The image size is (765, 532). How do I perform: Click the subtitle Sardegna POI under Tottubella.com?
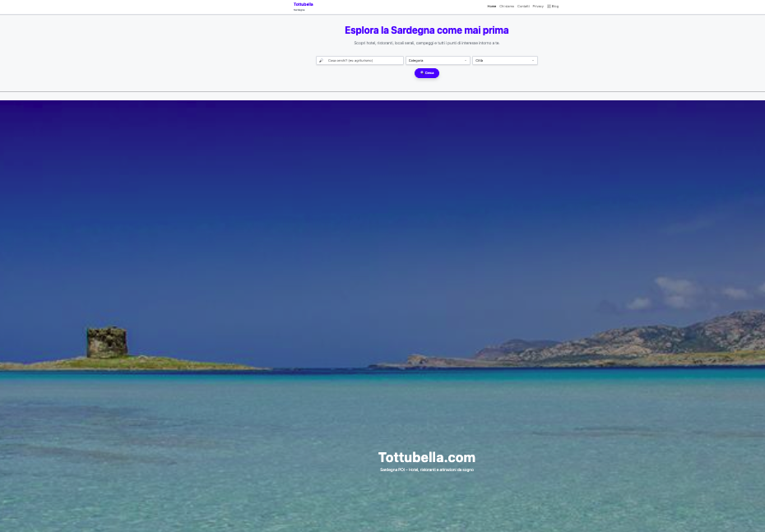point(426,470)
